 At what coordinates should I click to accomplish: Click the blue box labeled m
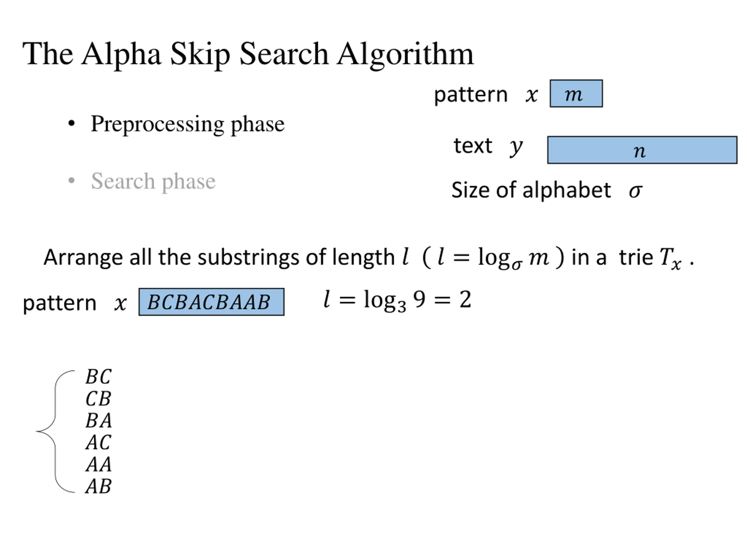(576, 94)
